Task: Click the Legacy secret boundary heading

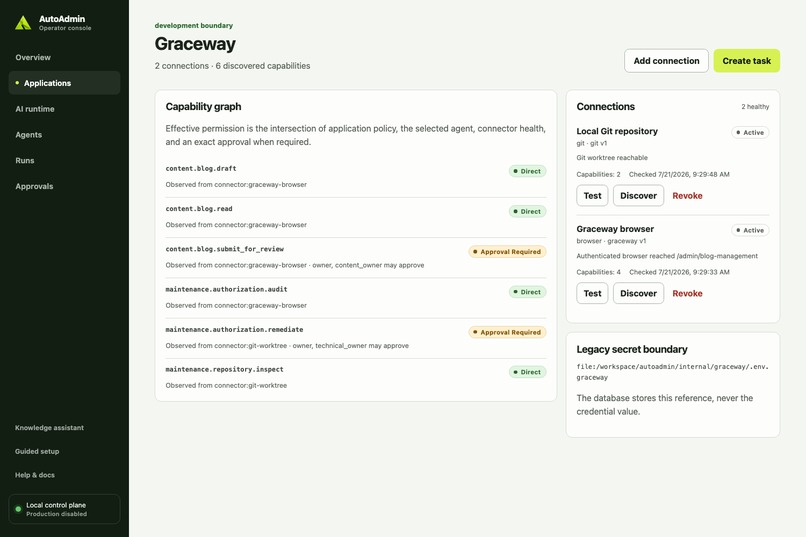Action: pos(632,349)
